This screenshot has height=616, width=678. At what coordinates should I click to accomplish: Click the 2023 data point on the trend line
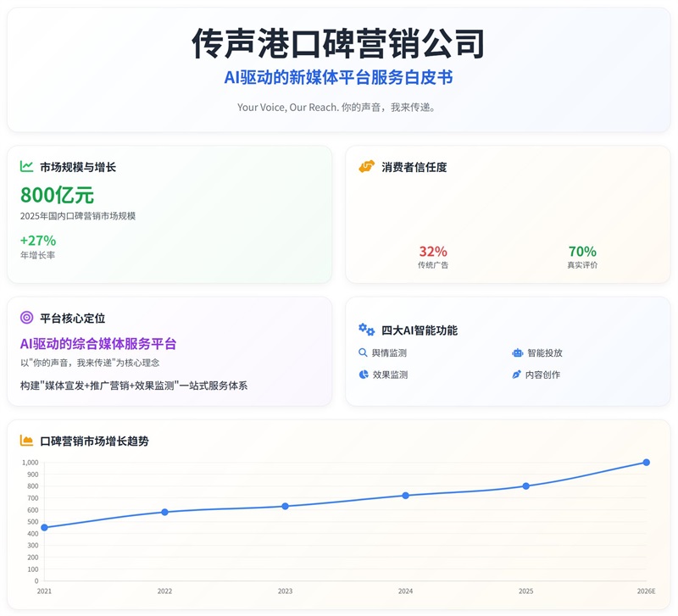tap(285, 506)
